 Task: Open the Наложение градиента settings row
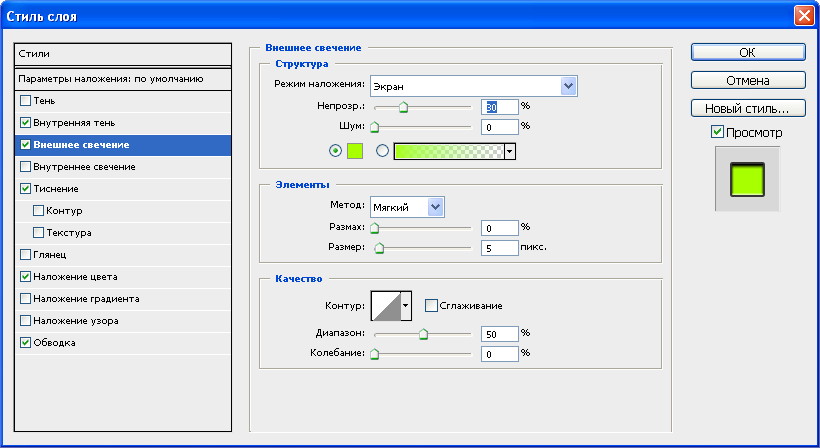(x=123, y=298)
